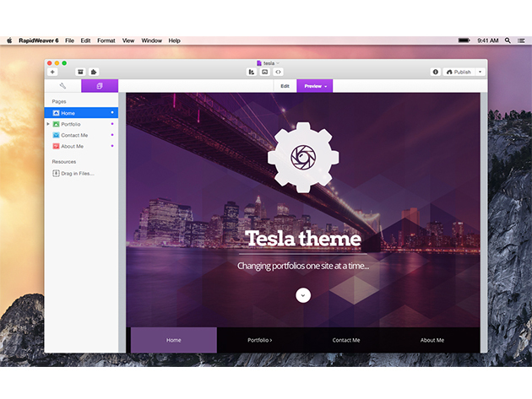The width and height of the screenshot is (532, 399).
Task: Click the Pages section label
Action: 59,101
